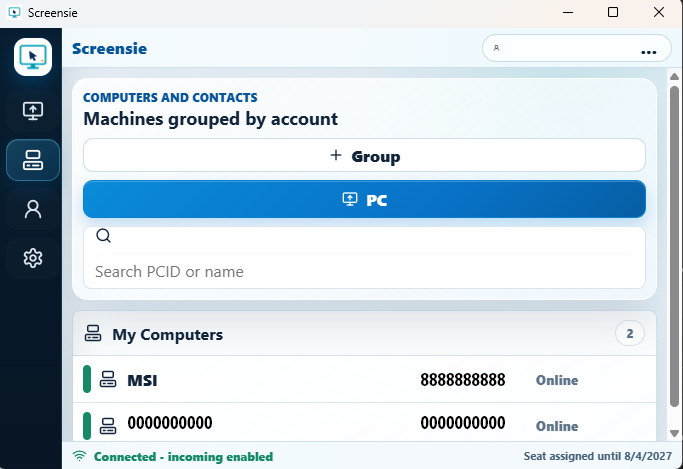Image resolution: width=683 pixels, height=469 pixels.
Task: Close the Screensie window
Action: point(659,12)
